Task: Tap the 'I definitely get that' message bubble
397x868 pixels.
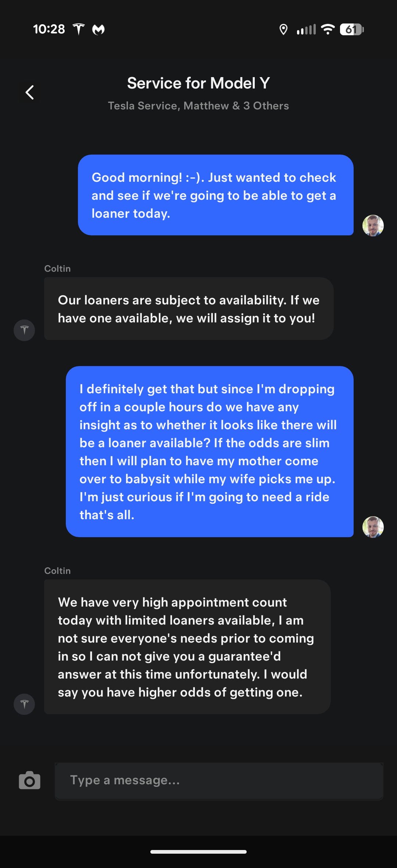Action: pyautogui.click(x=210, y=452)
